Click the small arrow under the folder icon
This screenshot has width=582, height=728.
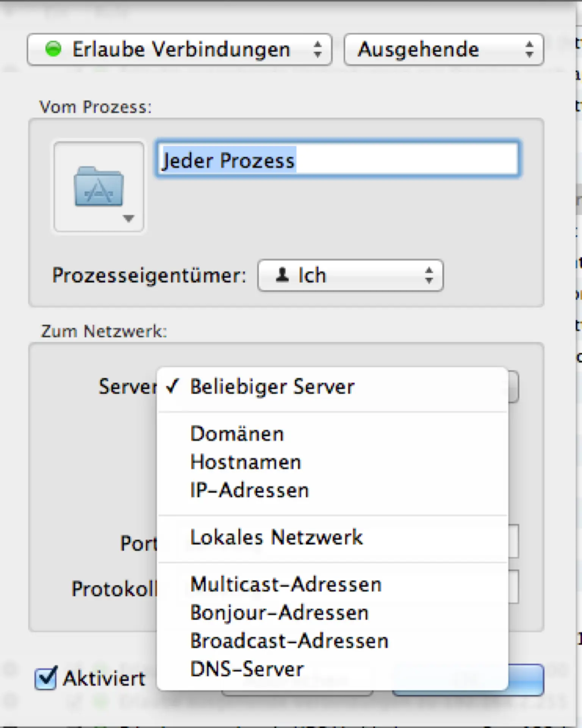(x=128, y=218)
